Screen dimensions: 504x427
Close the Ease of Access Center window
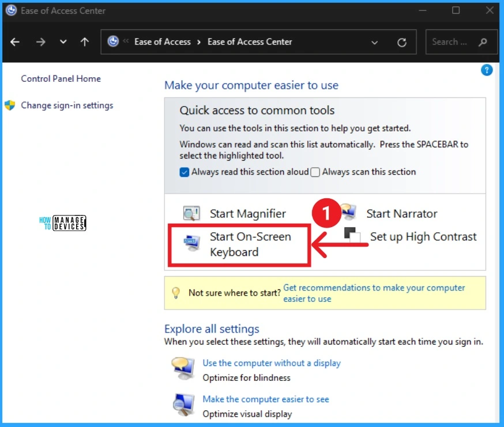coord(490,10)
